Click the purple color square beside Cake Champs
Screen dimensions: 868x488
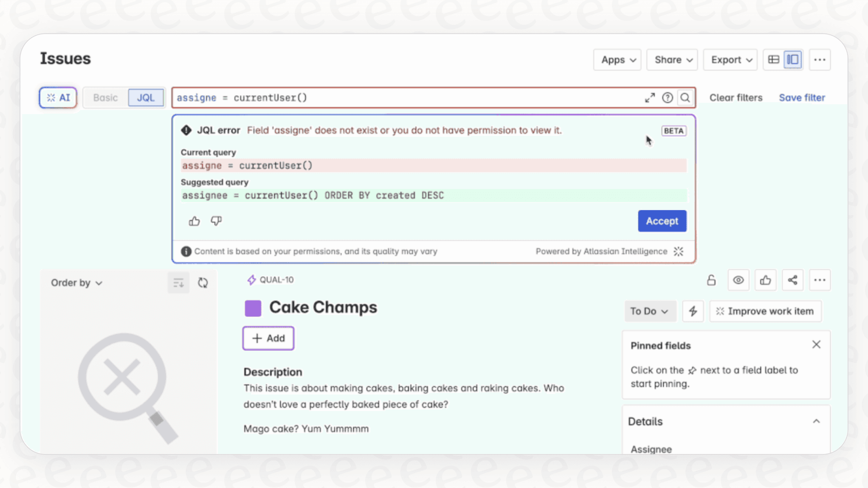coord(253,307)
